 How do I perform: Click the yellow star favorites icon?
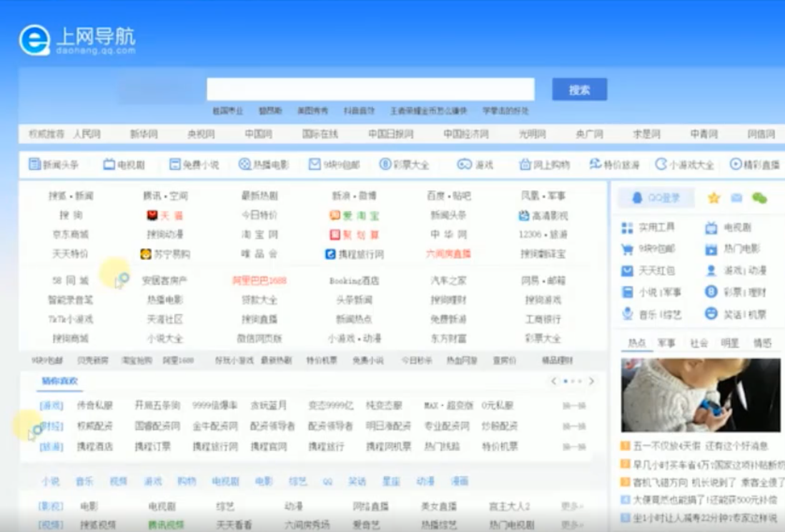point(714,198)
